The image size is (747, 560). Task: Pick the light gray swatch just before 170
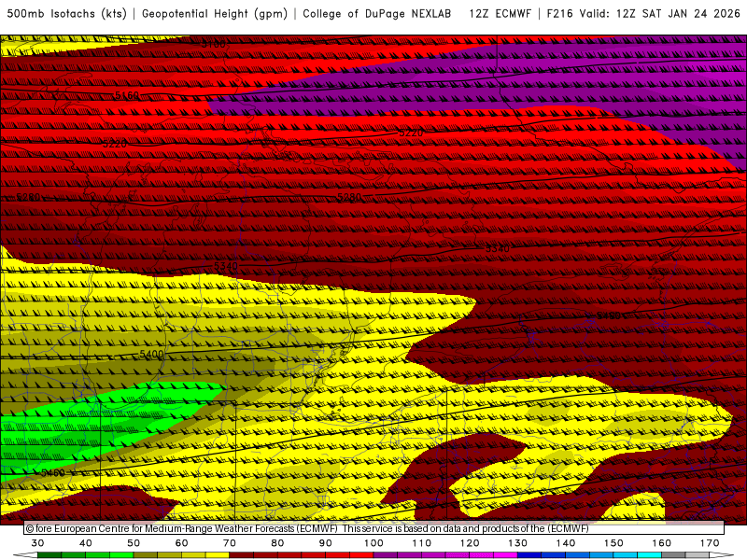(x=698, y=555)
